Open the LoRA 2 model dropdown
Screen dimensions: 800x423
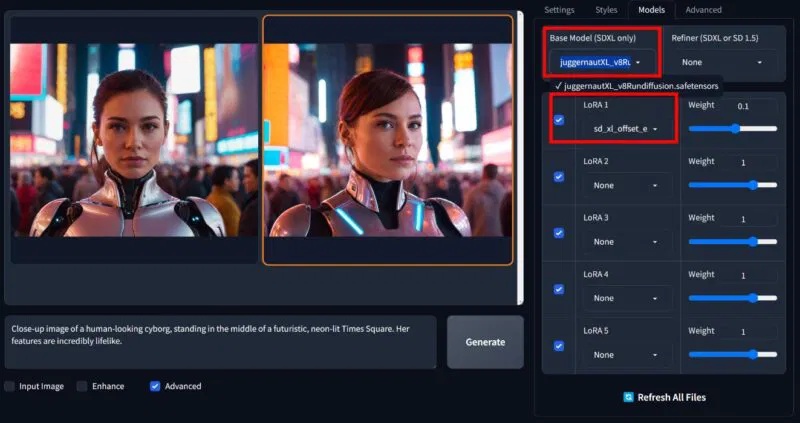point(626,186)
